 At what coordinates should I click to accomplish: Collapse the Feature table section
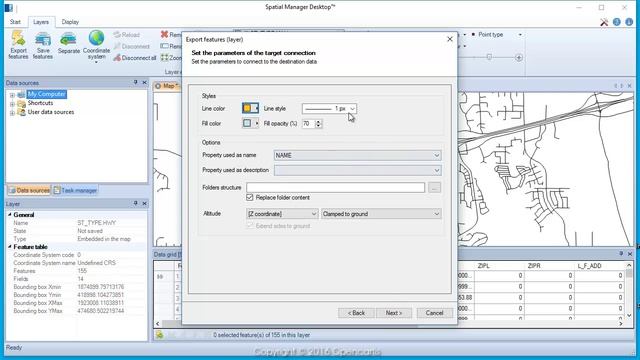click(x=10, y=247)
